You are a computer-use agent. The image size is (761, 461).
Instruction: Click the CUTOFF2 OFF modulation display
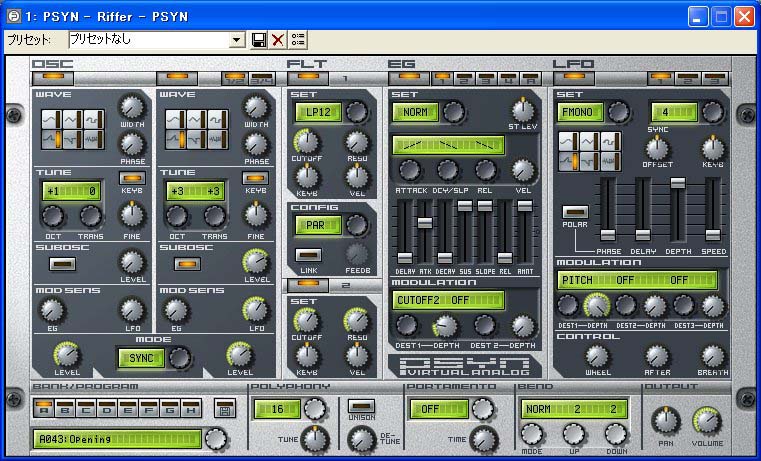point(448,300)
